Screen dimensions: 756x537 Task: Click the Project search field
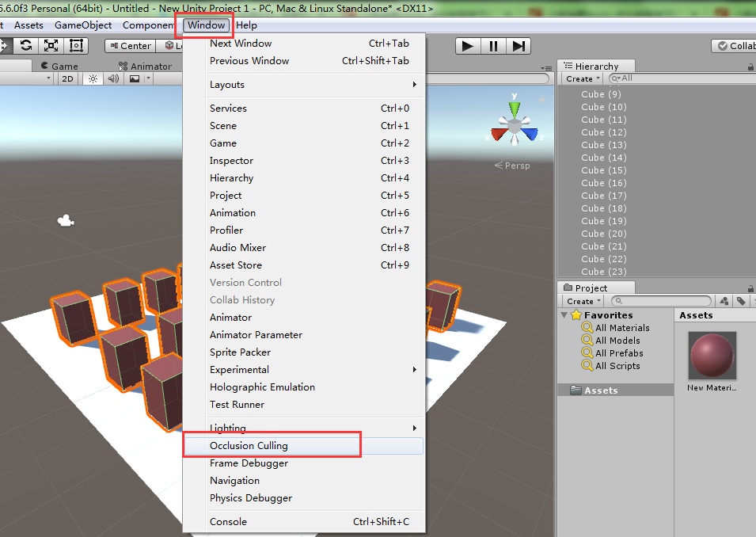(661, 301)
